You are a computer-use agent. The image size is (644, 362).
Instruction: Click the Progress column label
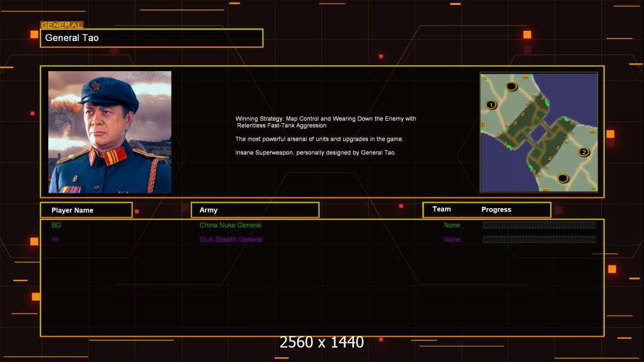pos(496,209)
